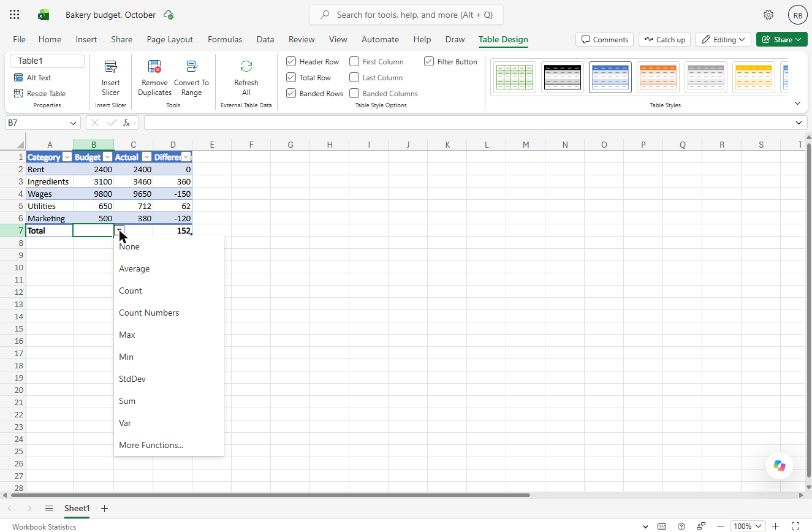Apply the green table style
812x532 pixels.
(515, 77)
